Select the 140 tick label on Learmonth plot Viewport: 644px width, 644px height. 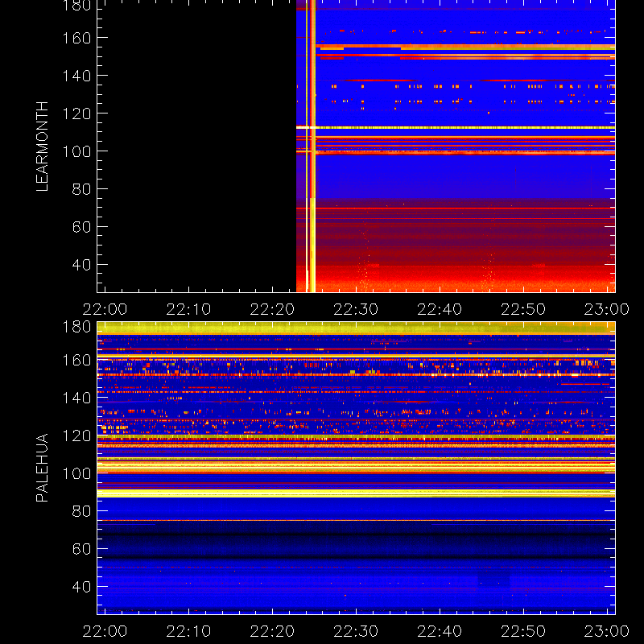pyautogui.click(x=76, y=76)
